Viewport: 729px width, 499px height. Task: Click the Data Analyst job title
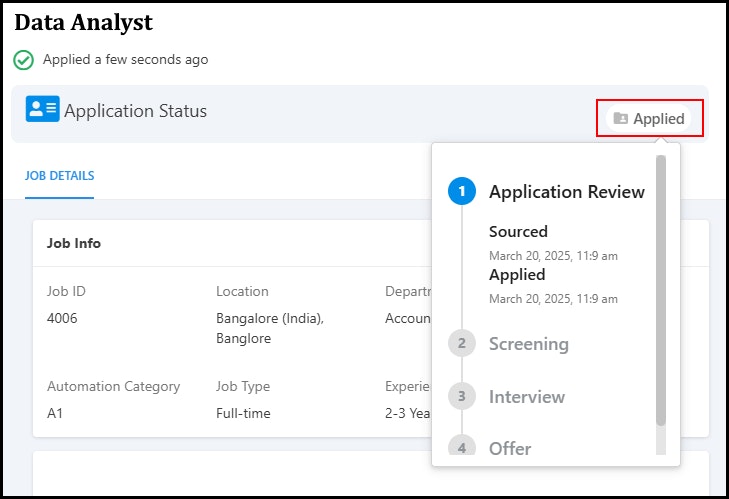point(84,23)
